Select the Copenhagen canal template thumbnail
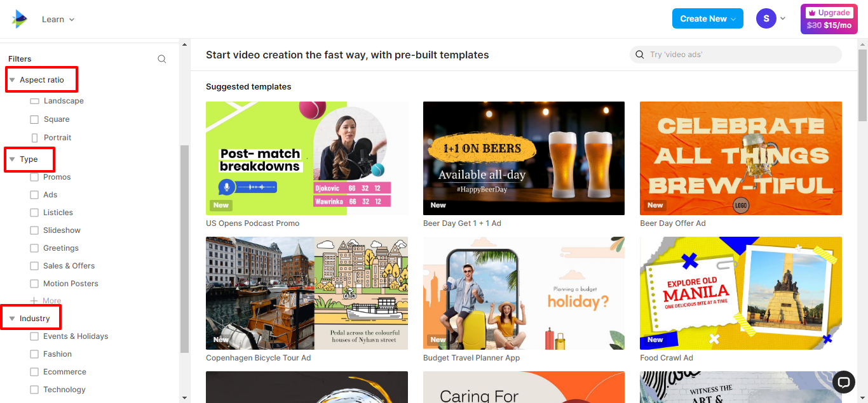This screenshot has height=403, width=868. (307, 293)
